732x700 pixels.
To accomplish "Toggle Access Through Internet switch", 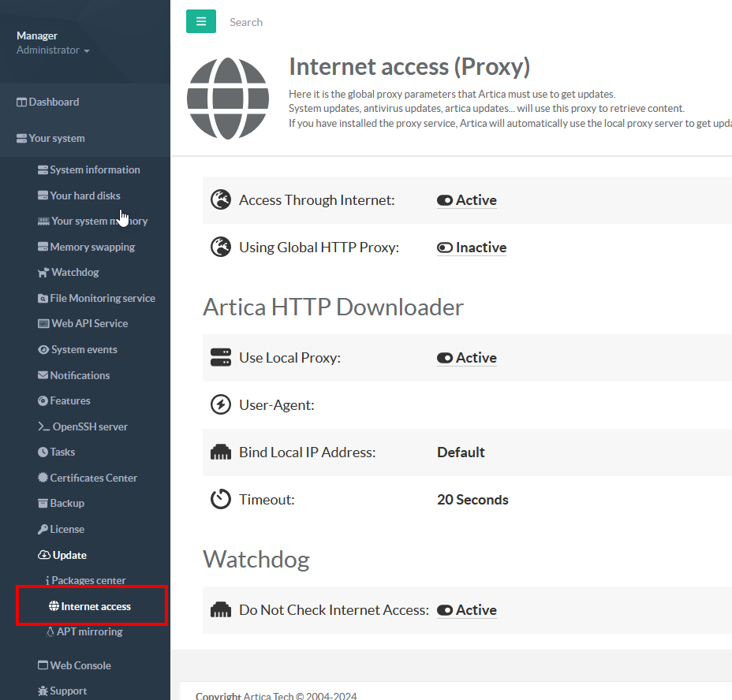I will [445, 201].
